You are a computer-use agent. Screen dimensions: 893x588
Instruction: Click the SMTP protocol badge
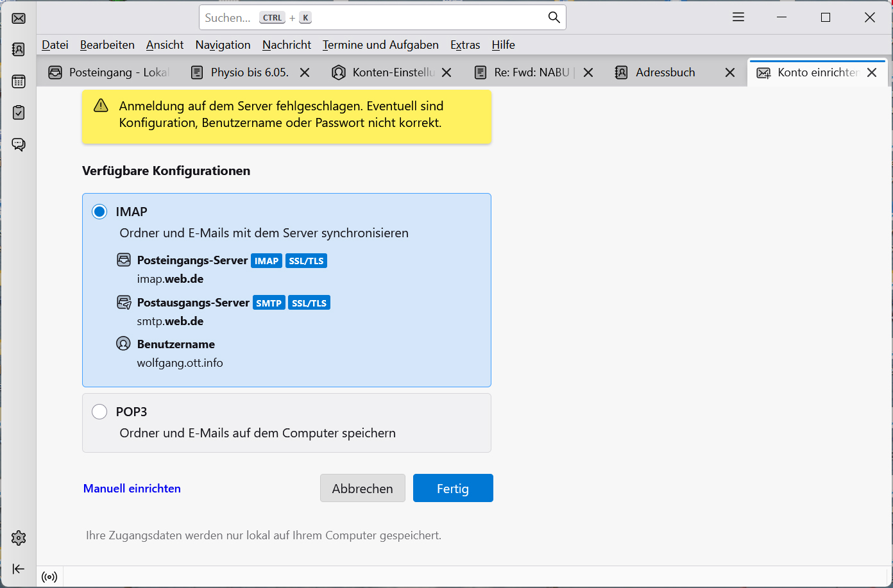point(269,303)
